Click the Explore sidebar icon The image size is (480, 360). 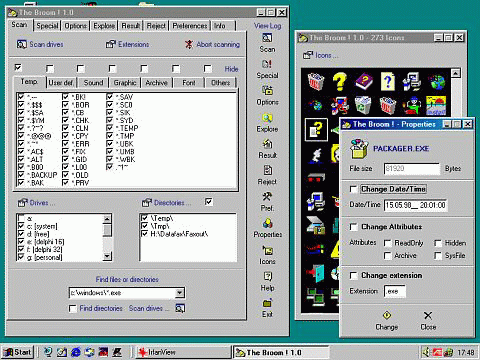coord(267,117)
